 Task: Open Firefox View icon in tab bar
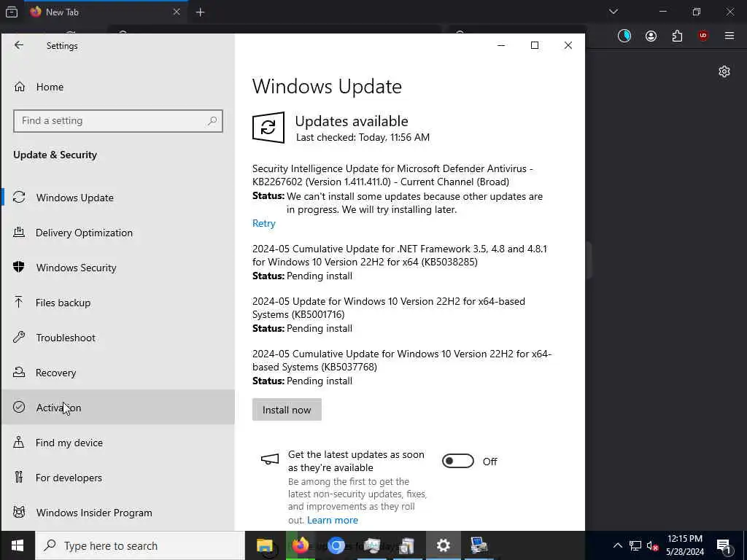coord(12,12)
